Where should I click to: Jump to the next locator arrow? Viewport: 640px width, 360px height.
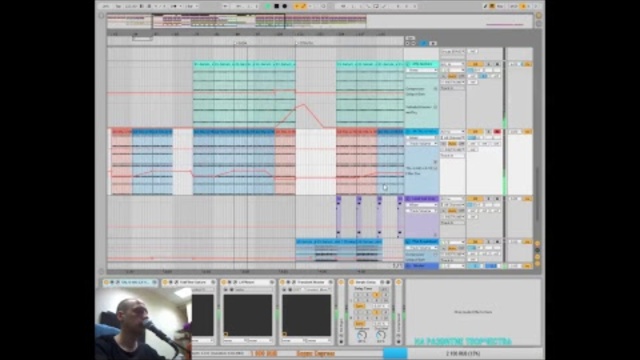pos(413,43)
